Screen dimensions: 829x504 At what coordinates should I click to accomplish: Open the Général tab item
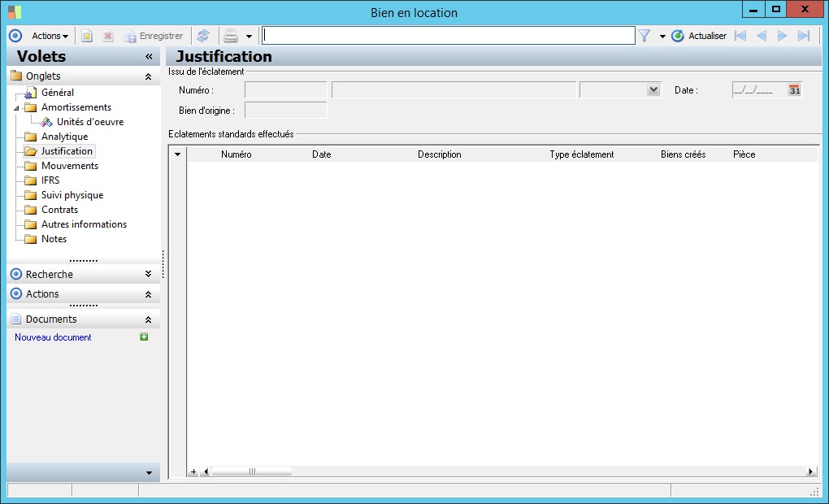pos(58,93)
